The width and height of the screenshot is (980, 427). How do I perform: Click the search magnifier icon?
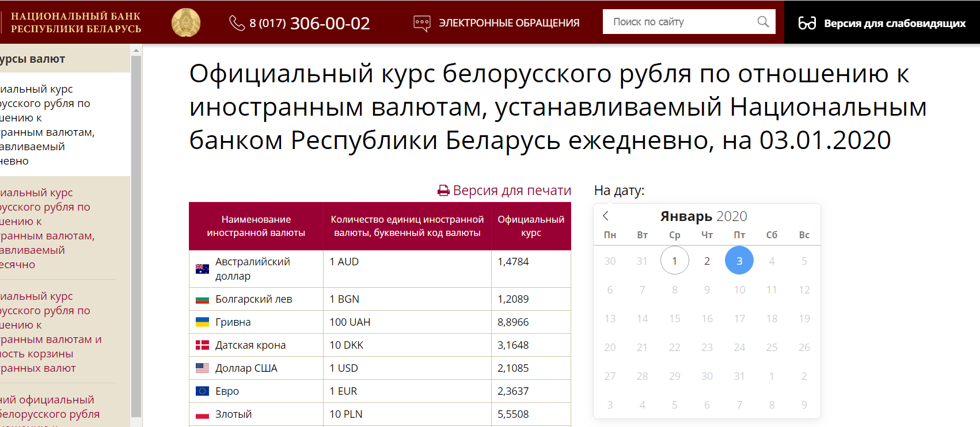[x=763, y=22]
